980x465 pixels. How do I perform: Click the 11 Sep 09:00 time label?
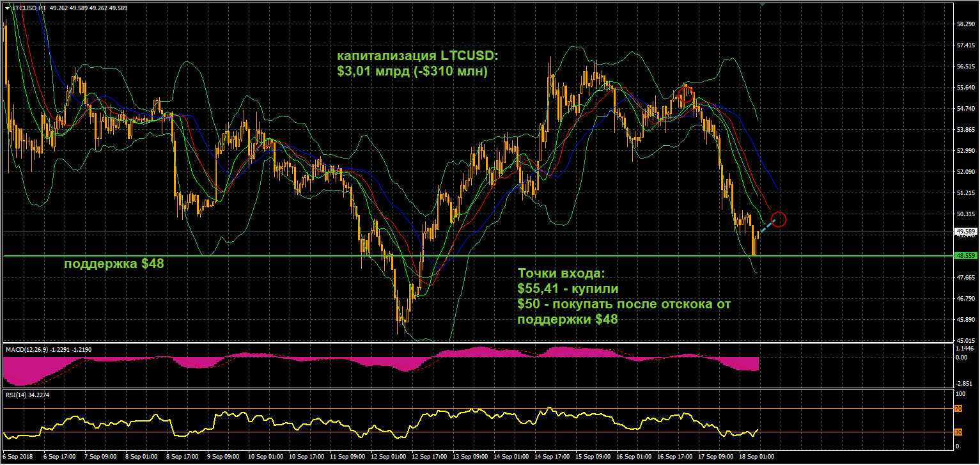point(348,457)
